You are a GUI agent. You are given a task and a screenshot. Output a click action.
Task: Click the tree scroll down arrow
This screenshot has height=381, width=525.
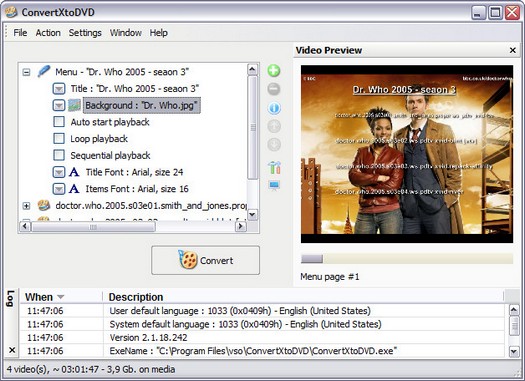pos(252,214)
